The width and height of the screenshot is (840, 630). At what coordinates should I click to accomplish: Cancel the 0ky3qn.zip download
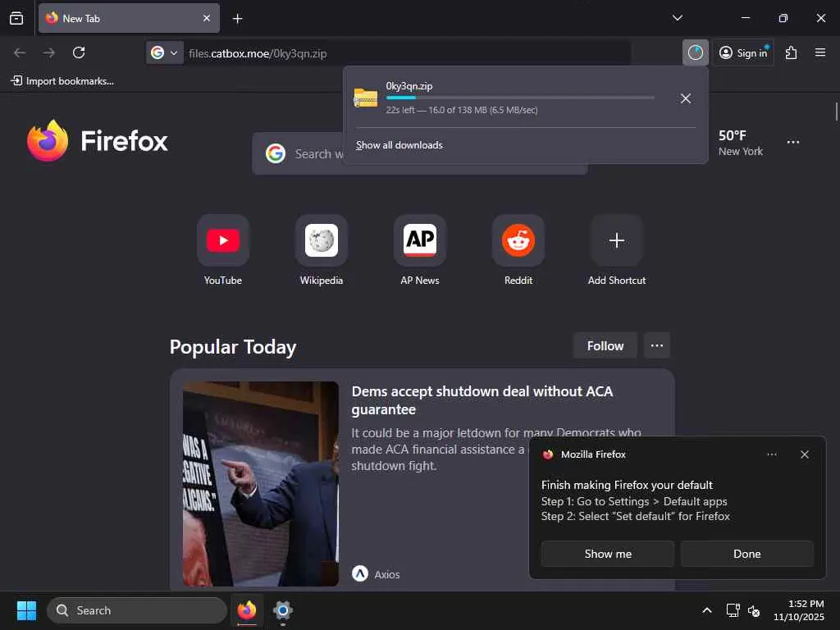685,98
